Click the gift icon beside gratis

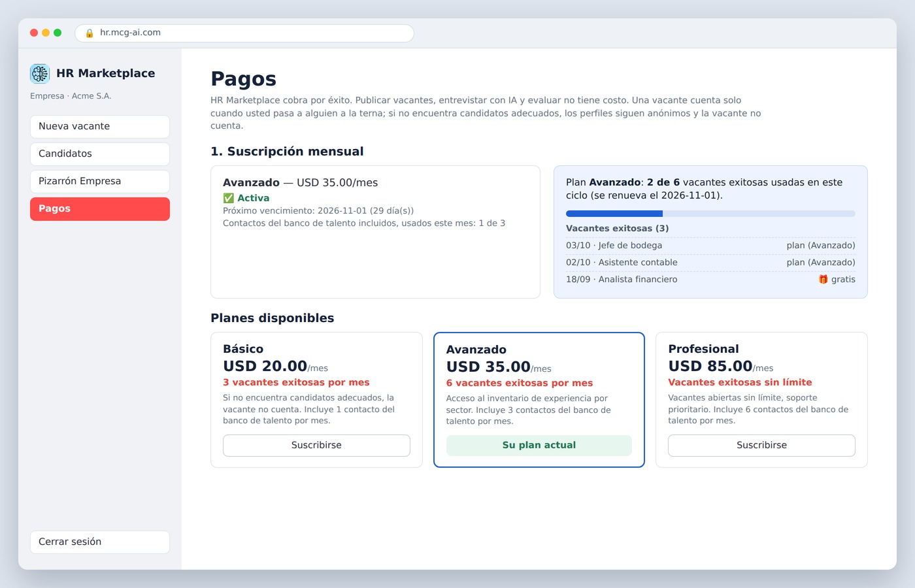coord(823,279)
